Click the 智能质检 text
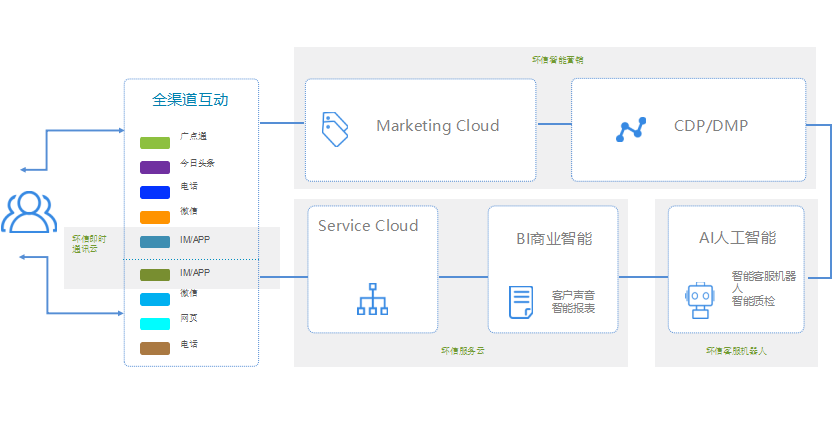Screen dimensions: 838x444 click(753, 300)
